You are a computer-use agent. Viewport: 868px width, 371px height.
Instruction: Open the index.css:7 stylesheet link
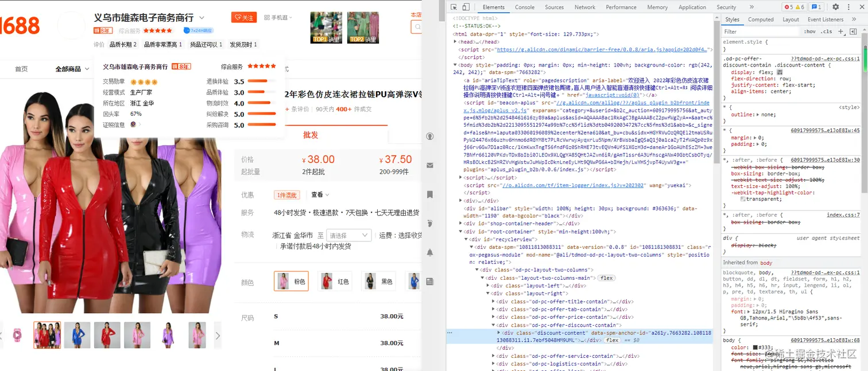pyautogui.click(x=843, y=214)
